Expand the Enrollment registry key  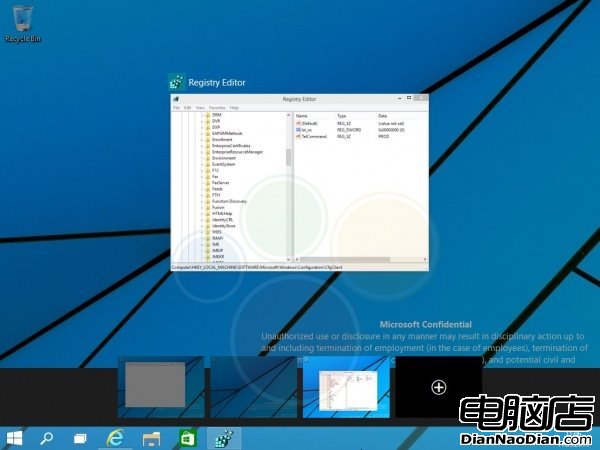[202, 139]
